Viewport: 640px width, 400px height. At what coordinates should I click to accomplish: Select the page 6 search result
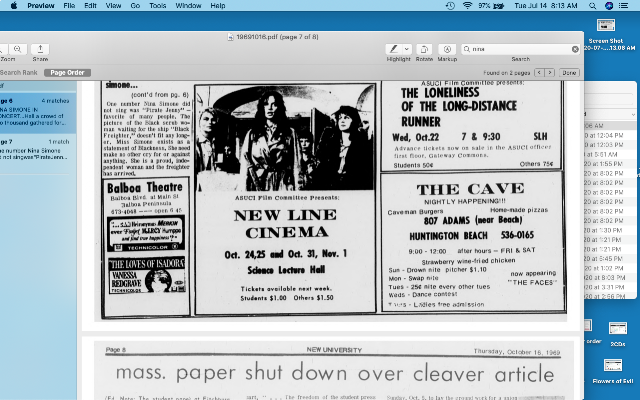coord(38,112)
